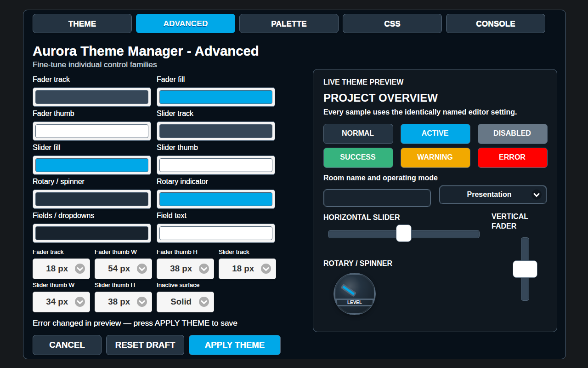Image resolution: width=588 pixels, height=368 pixels.
Task: Expand the Slider thumb W dropdown
Action: (61, 302)
